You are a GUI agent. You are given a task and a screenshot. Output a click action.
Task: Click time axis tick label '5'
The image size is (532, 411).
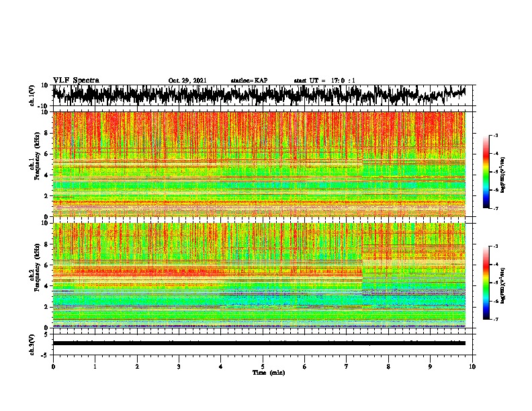(x=263, y=367)
